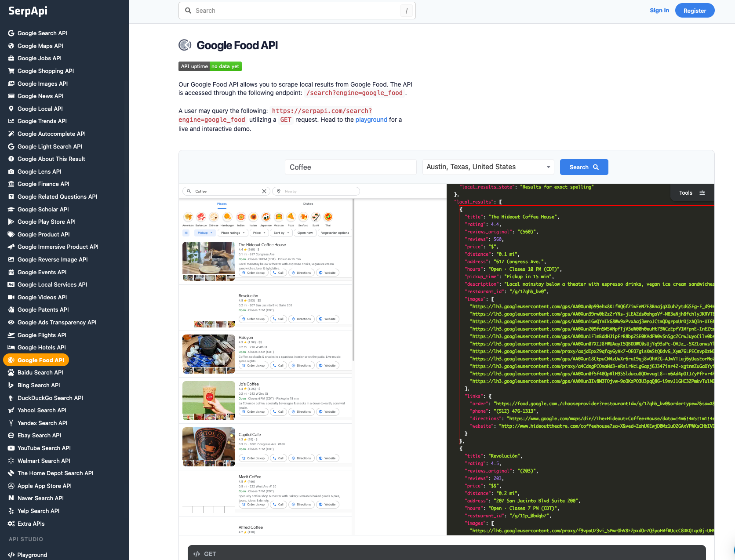Click the Register button

pos(695,11)
